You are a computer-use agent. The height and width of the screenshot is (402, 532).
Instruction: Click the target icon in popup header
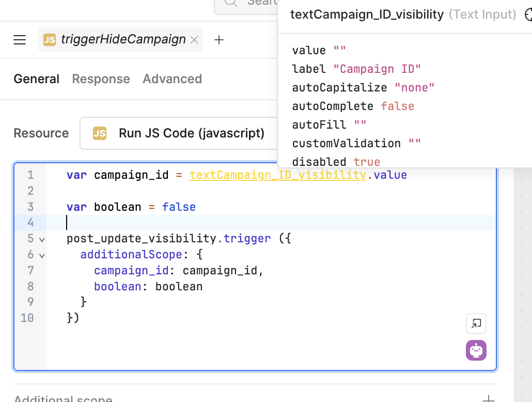pyautogui.click(x=528, y=15)
